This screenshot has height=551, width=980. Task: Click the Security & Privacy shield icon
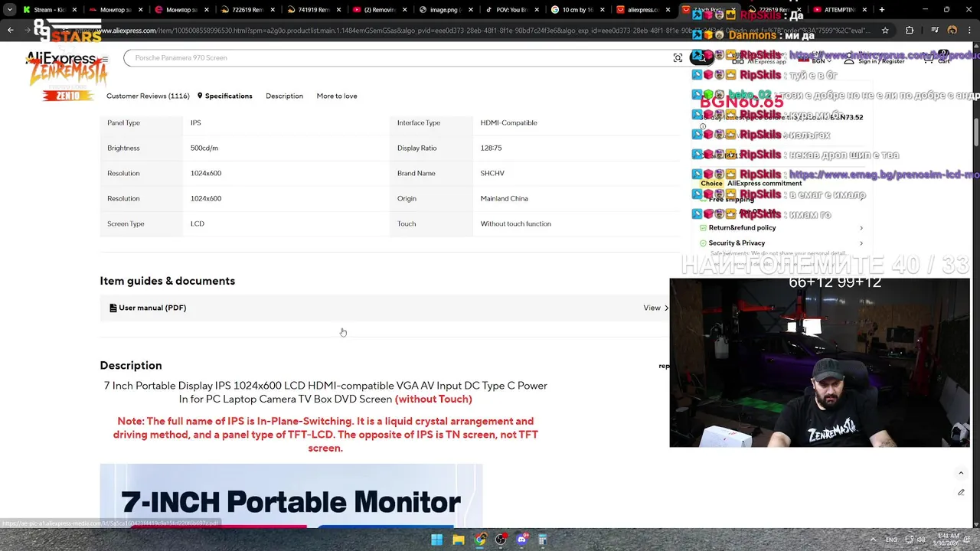point(703,243)
